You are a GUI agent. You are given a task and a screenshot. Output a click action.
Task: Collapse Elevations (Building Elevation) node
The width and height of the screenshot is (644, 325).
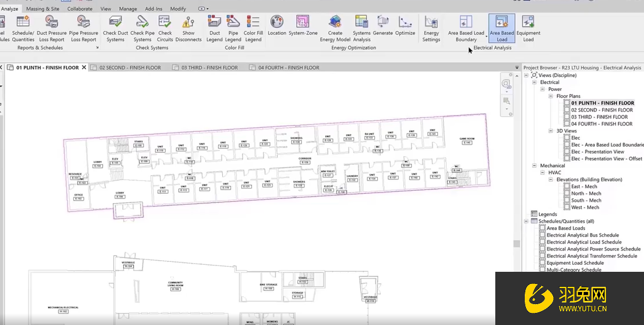click(551, 179)
